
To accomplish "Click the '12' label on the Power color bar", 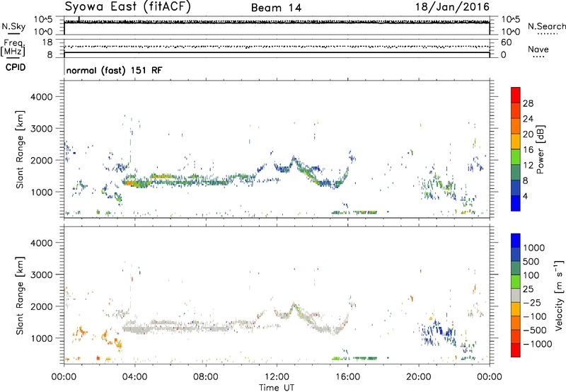I will tap(528, 165).
